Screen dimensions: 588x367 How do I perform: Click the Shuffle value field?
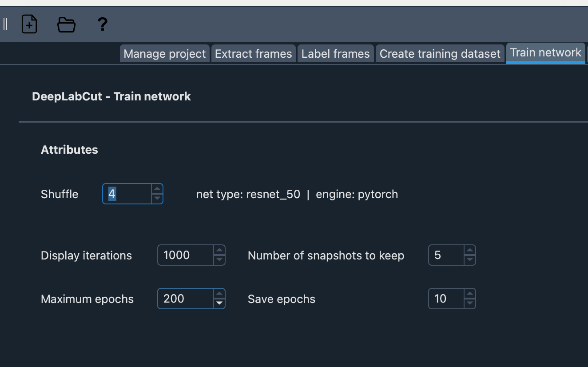coord(127,194)
